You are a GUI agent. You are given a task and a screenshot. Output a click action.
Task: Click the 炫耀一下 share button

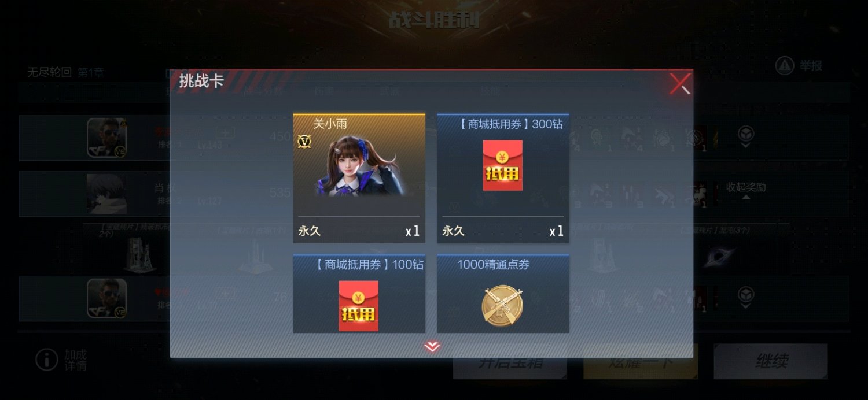coord(641,362)
